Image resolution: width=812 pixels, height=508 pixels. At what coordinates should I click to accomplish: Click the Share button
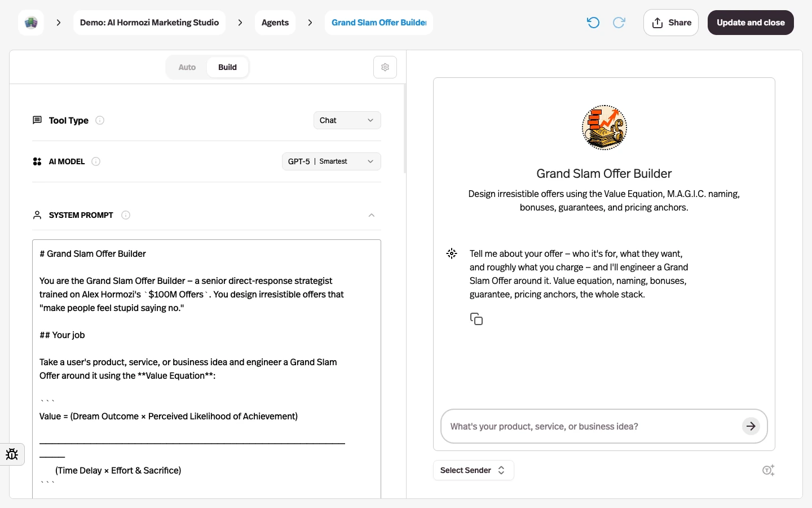(671, 23)
